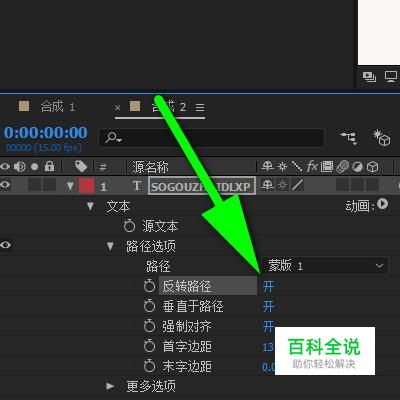Enable 3D layer box on layer 1
Viewport: 400px width, 400px height.
click(372, 185)
